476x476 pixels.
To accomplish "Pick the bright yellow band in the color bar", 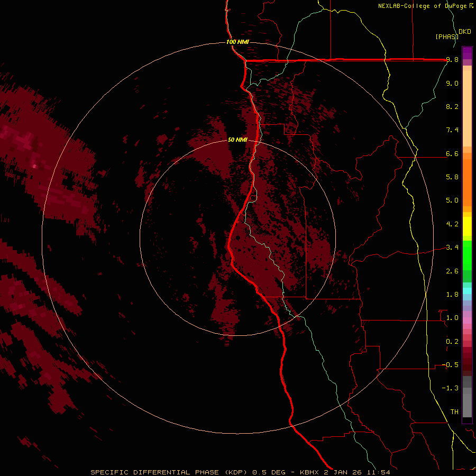I will 467,226.
